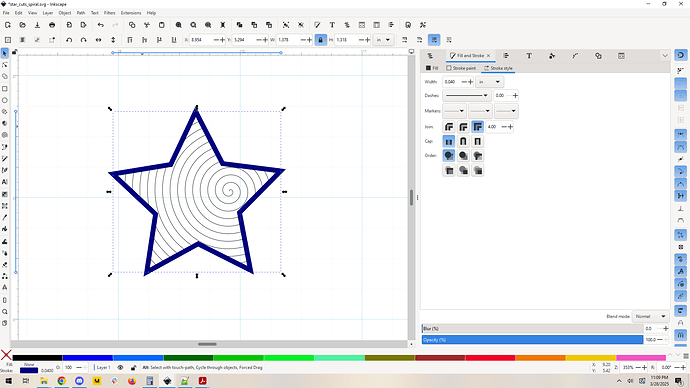Choose the Ellipse drawing tool
The width and height of the screenshot is (690, 388).
point(5,100)
